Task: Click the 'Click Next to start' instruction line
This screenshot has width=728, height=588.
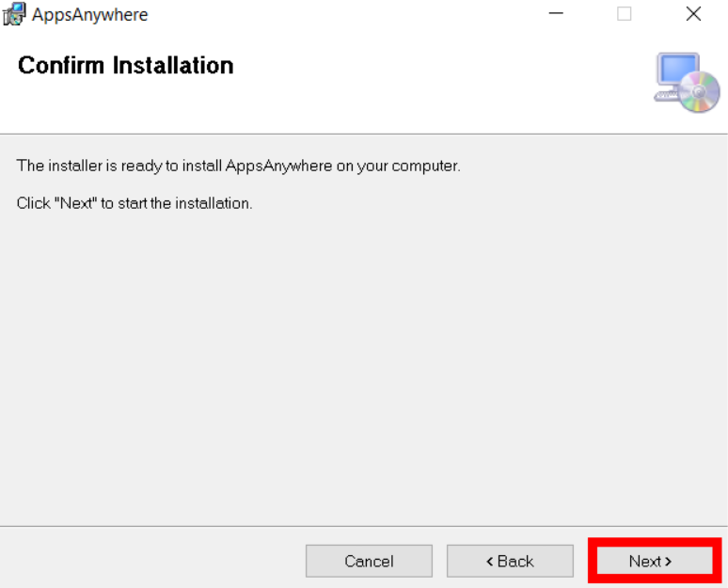Action: click(135, 203)
